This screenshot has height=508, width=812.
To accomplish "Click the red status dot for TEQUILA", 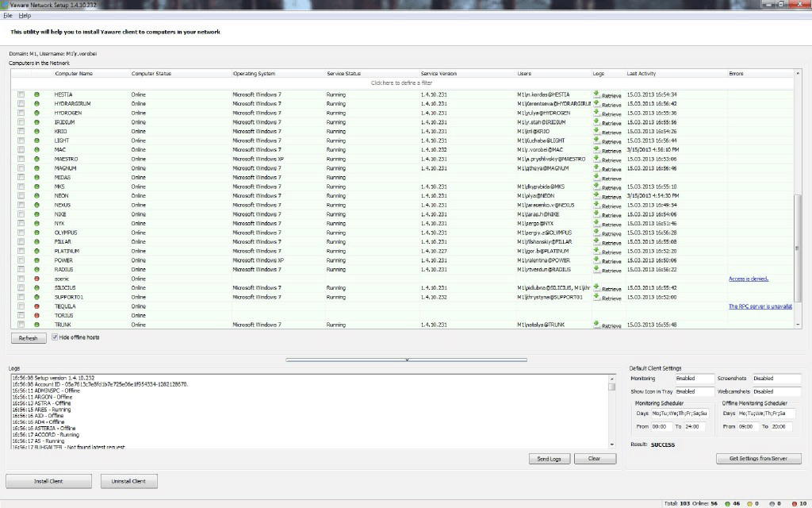I will pos(36,306).
